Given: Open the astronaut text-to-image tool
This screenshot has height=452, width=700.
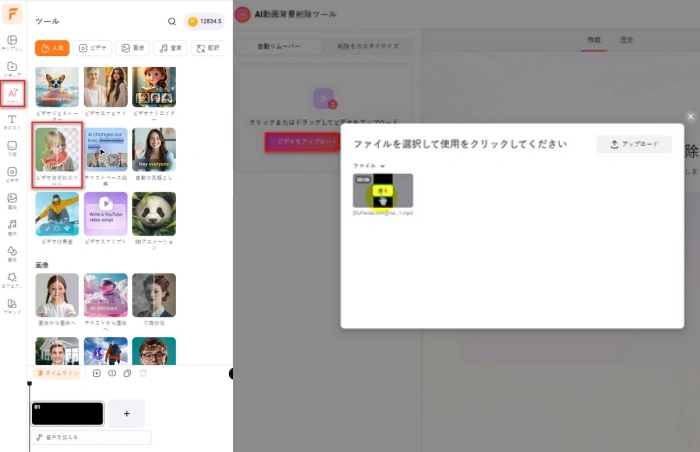Looking at the screenshot, I should pos(106,295).
